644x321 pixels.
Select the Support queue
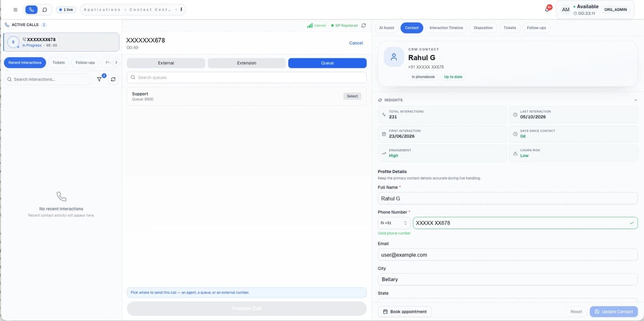click(x=352, y=97)
